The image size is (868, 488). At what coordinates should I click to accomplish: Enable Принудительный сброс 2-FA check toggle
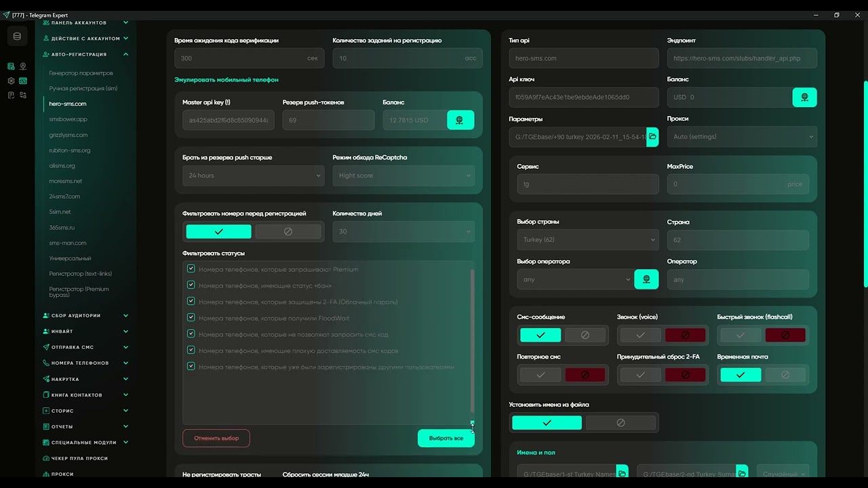pyautogui.click(x=640, y=374)
